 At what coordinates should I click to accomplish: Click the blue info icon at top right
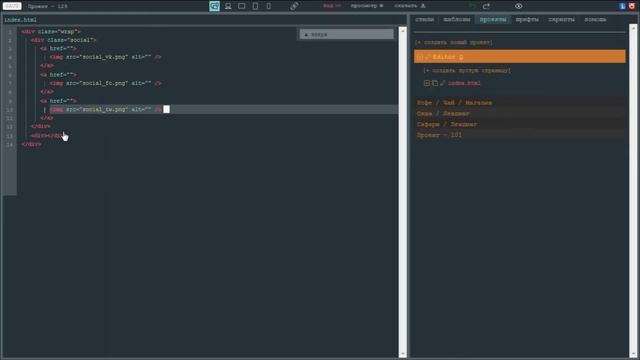click(x=622, y=6)
